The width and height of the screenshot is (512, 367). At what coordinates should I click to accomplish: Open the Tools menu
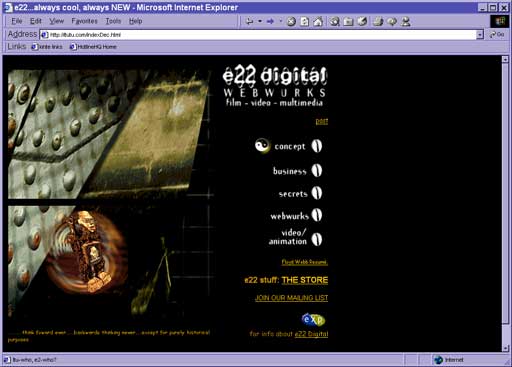point(113,21)
